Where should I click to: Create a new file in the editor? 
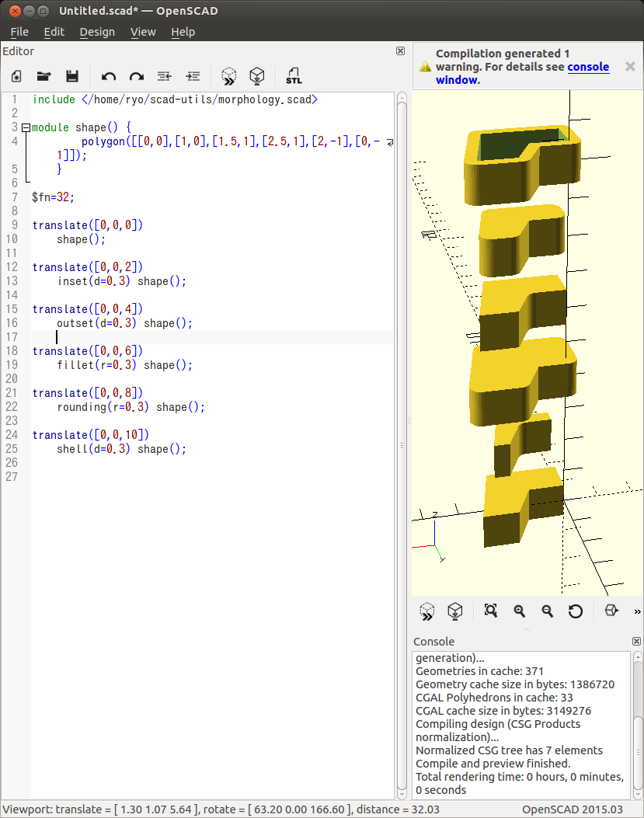[x=16, y=75]
